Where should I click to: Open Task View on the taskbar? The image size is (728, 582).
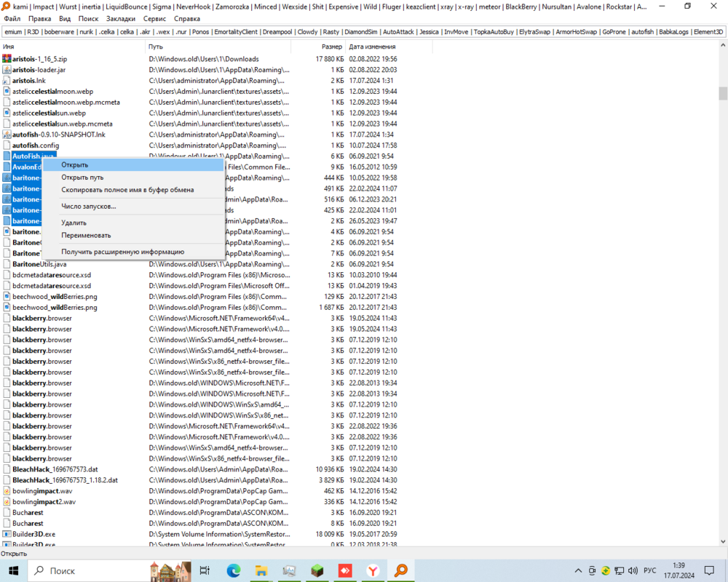[205, 570]
